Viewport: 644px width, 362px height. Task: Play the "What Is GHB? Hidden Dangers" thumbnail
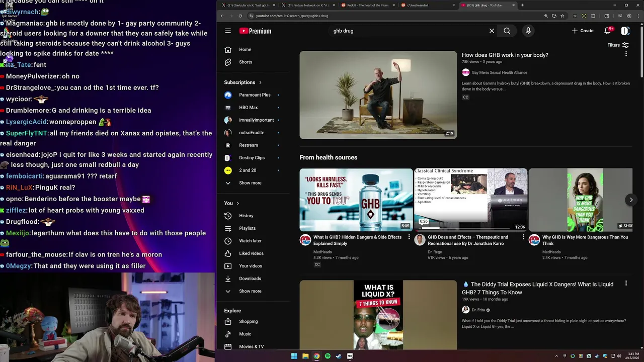pyautogui.click(x=356, y=200)
